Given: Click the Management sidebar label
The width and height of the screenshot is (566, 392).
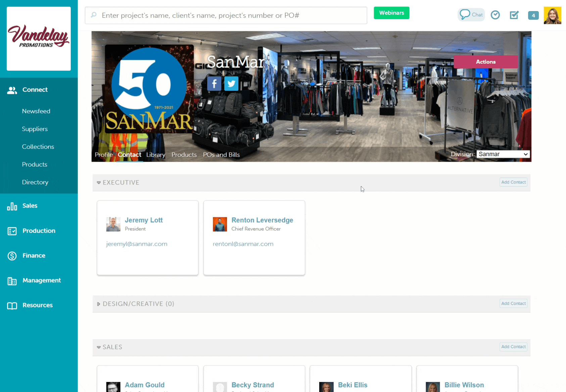Looking at the screenshot, I should [x=42, y=281].
